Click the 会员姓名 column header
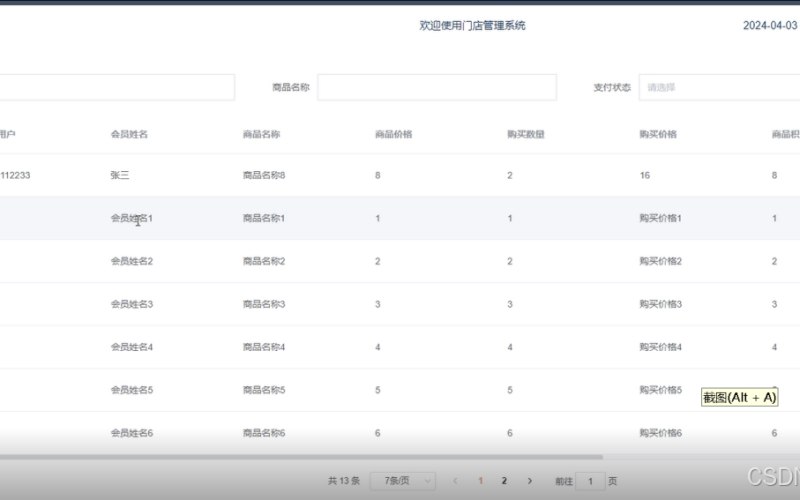800x500 pixels. click(129, 134)
